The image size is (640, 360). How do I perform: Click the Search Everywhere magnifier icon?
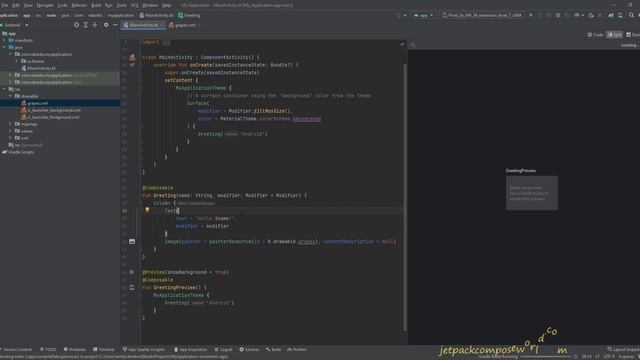click(x=631, y=15)
